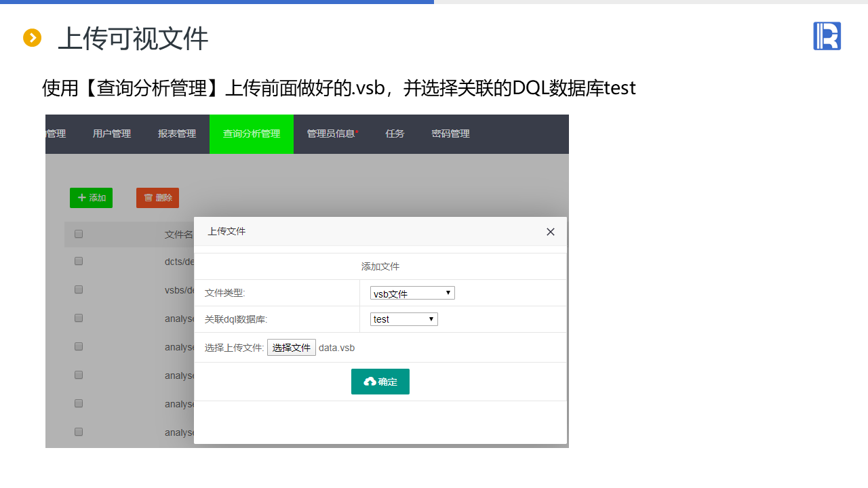Click the green 添加 button
Viewport: 868px width, 488px height.
click(x=91, y=198)
